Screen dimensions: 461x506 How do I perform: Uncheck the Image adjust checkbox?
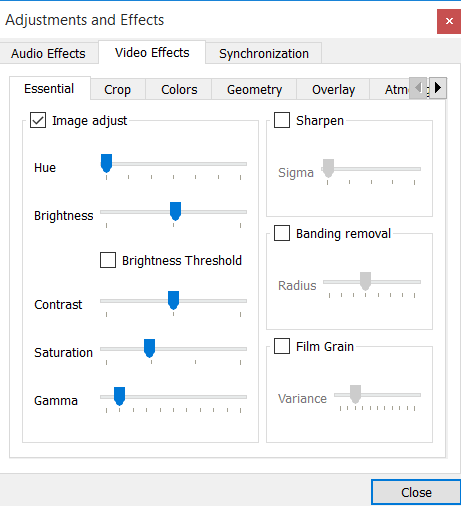[x=38, y=120]
